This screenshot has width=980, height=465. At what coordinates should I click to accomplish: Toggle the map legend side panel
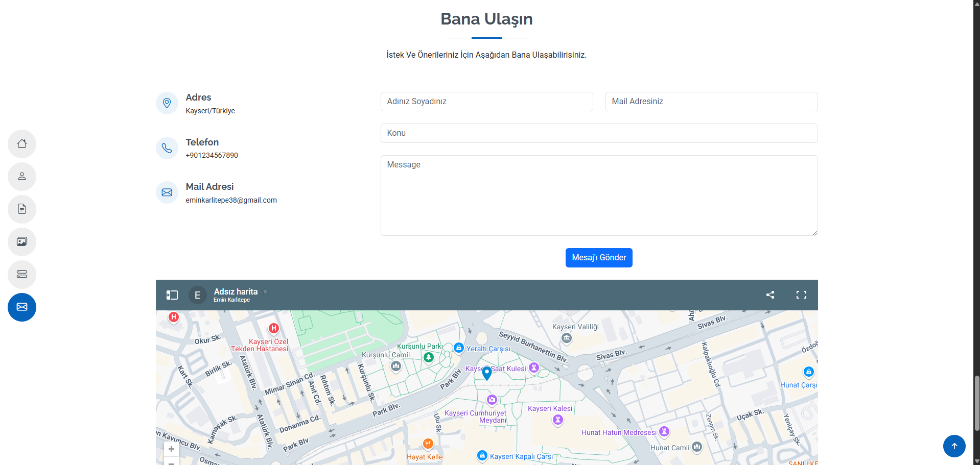click(x=172, y=295)
